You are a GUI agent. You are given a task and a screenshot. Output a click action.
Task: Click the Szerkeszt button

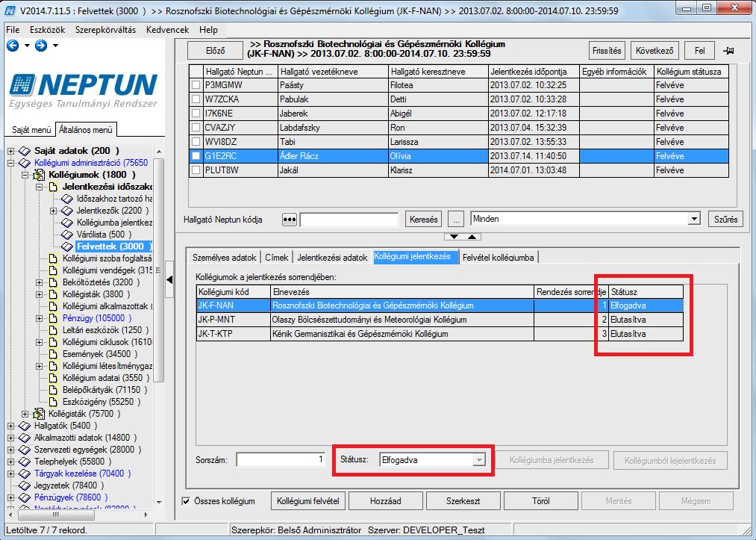pos(463,501)
